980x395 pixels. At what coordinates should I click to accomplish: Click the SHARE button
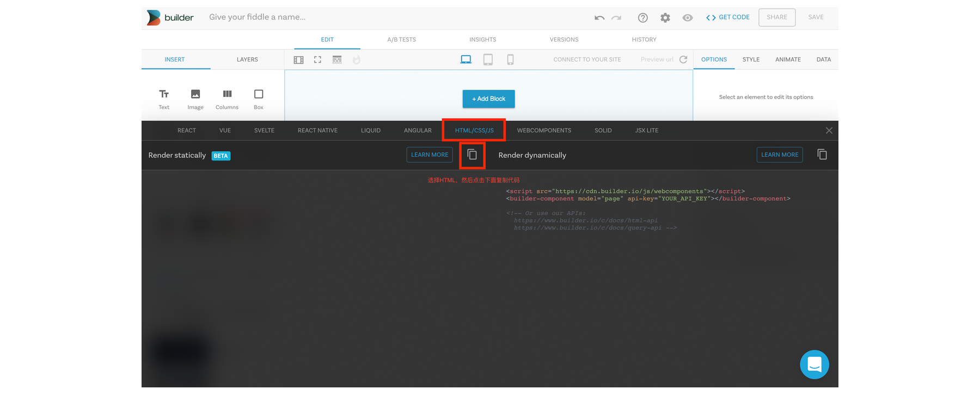coord(777,17)
